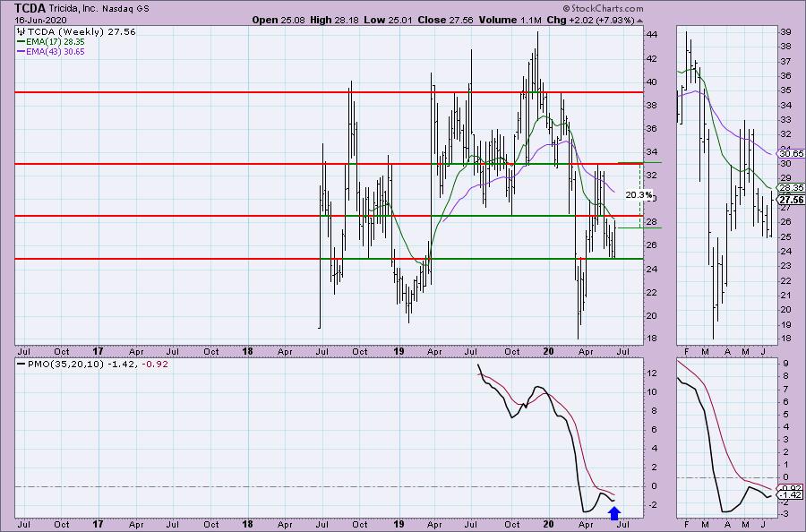Click the 28.35 EMA price tag on right axis
Screen dimensions: 806x532
point(791,187)
